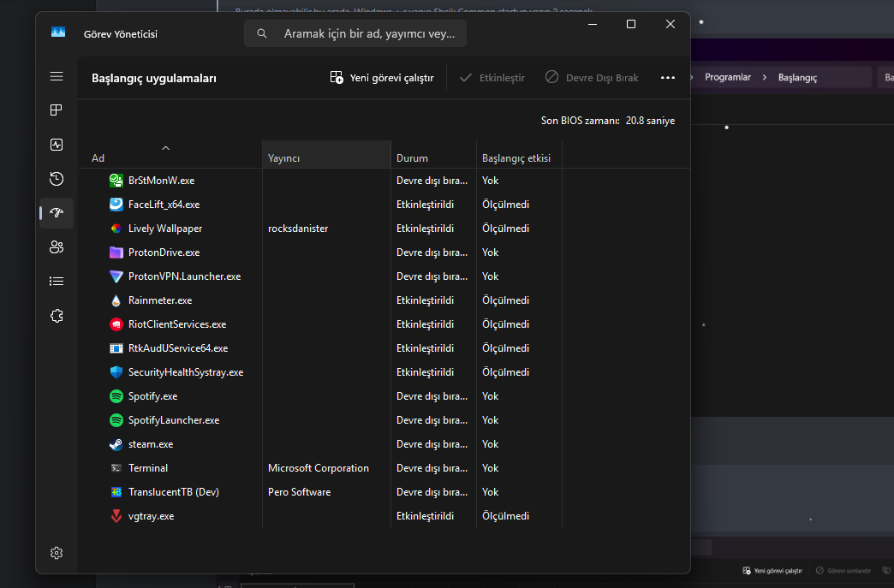Viewport: 894px width, 588px height.
Task: Click the Spotify.exe app icon
Action: 116,396
